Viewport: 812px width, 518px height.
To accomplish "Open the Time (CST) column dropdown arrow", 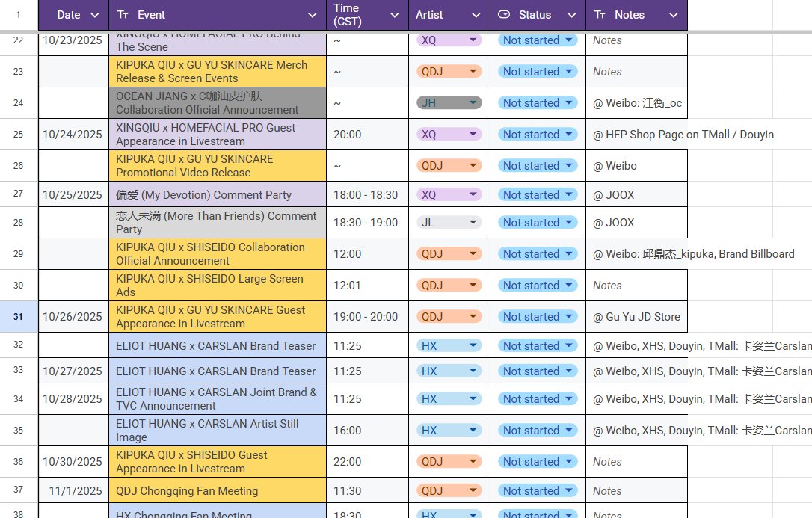I will pyautogui.click(x=395, y=15).
